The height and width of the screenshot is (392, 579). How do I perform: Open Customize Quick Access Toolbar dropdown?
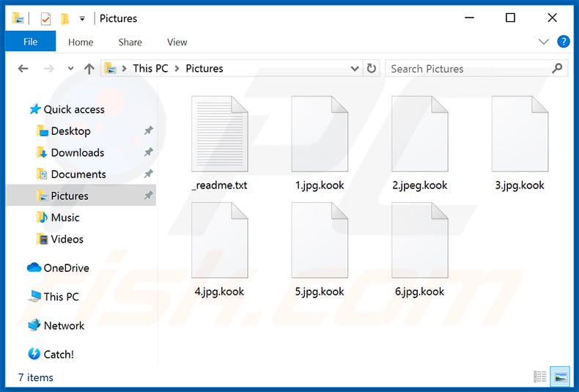pyautogui.click(x=82, y=18)
